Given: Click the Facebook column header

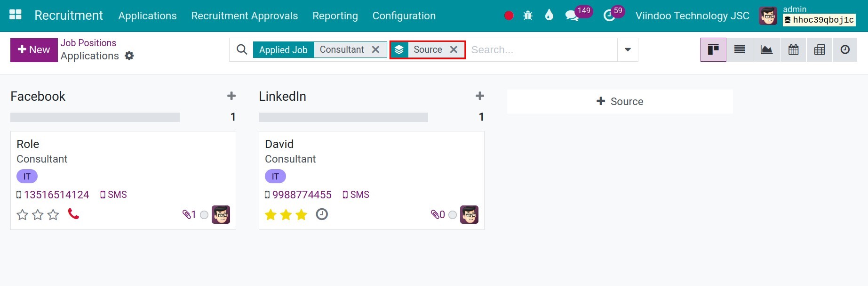Looking at the screenshot, I should [38, 96].
